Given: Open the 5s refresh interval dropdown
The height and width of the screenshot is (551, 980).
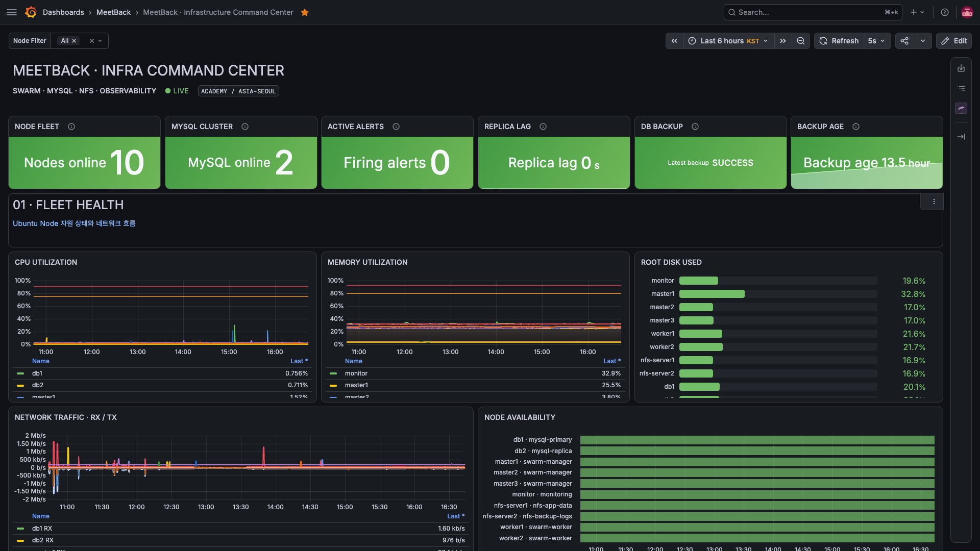Looking at the screenshot, I should (x=877, y=41).
